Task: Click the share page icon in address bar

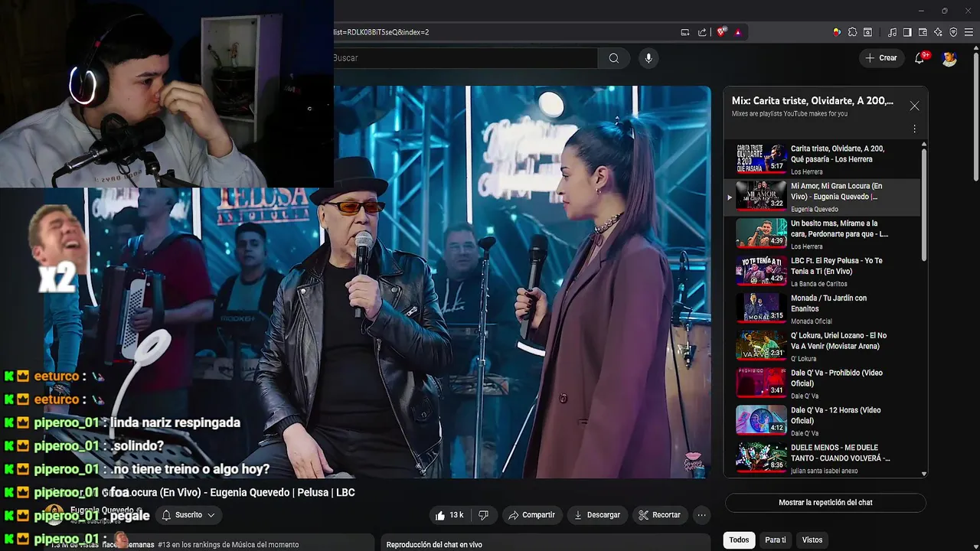Action: click(x=702, y=32)
